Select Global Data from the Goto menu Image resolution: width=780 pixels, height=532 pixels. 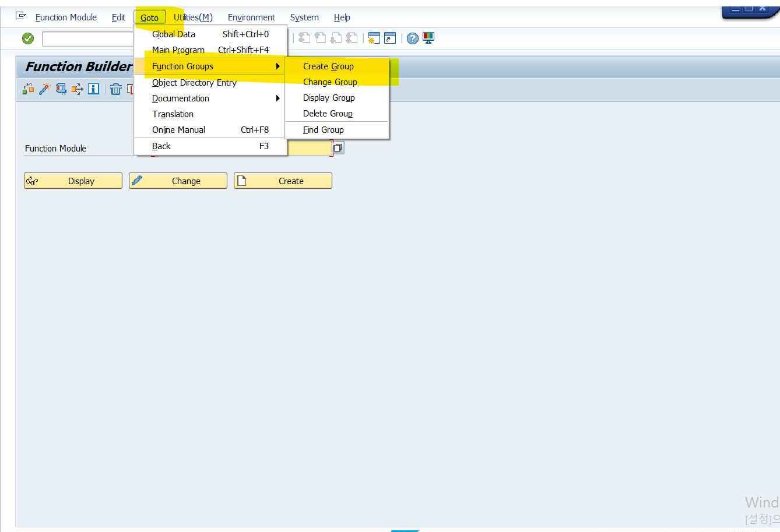coord(210,34)
